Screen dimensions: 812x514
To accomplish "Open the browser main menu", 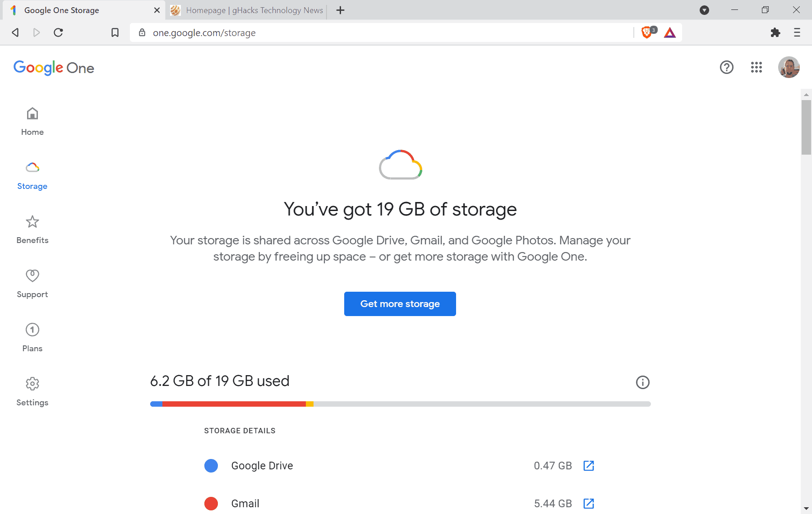I will [797, 32].
